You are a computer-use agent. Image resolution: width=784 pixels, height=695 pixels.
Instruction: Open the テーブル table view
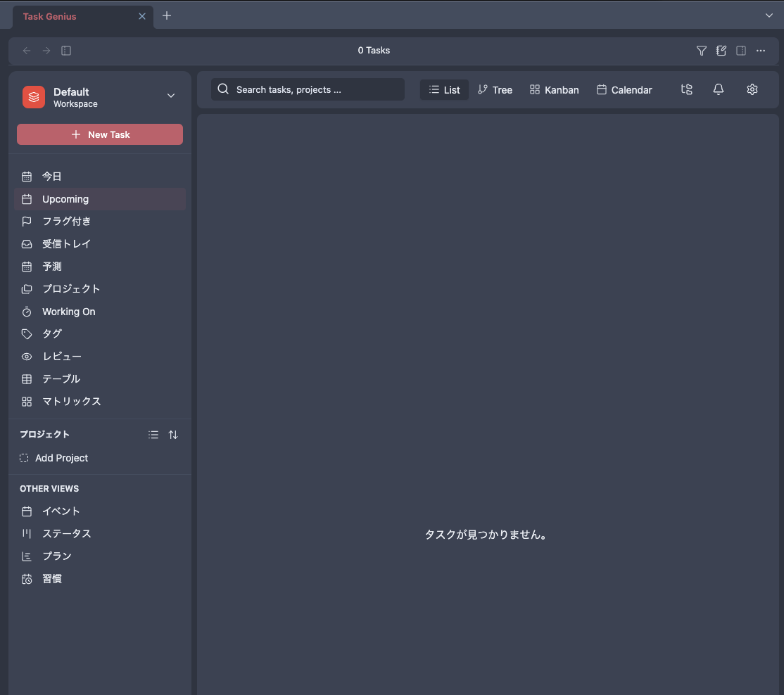coord(100,379)
